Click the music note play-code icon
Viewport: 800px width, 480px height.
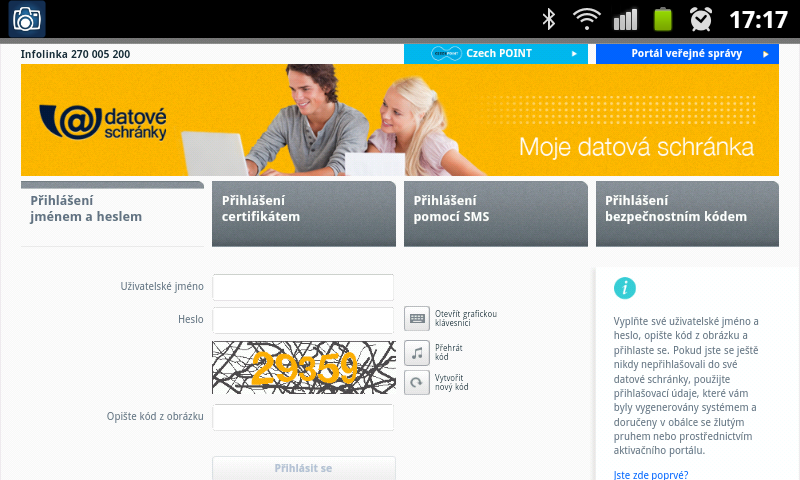(x=416, y=352)
